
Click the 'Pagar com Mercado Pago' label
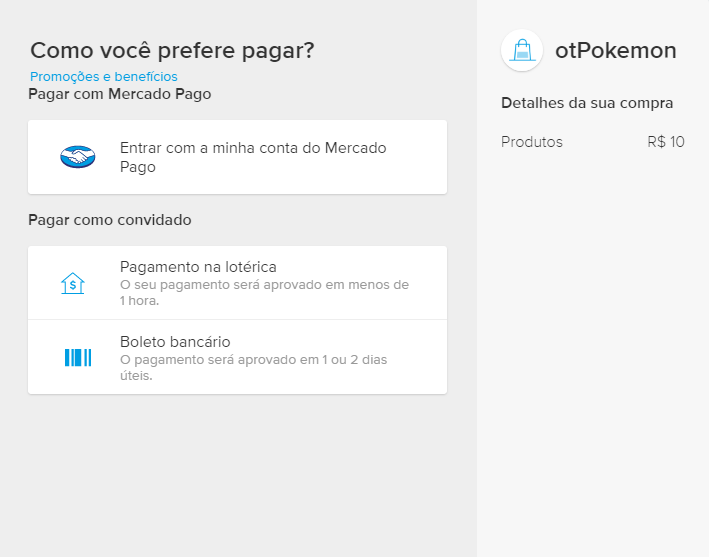pyautogui.click(x=120, y=94)
